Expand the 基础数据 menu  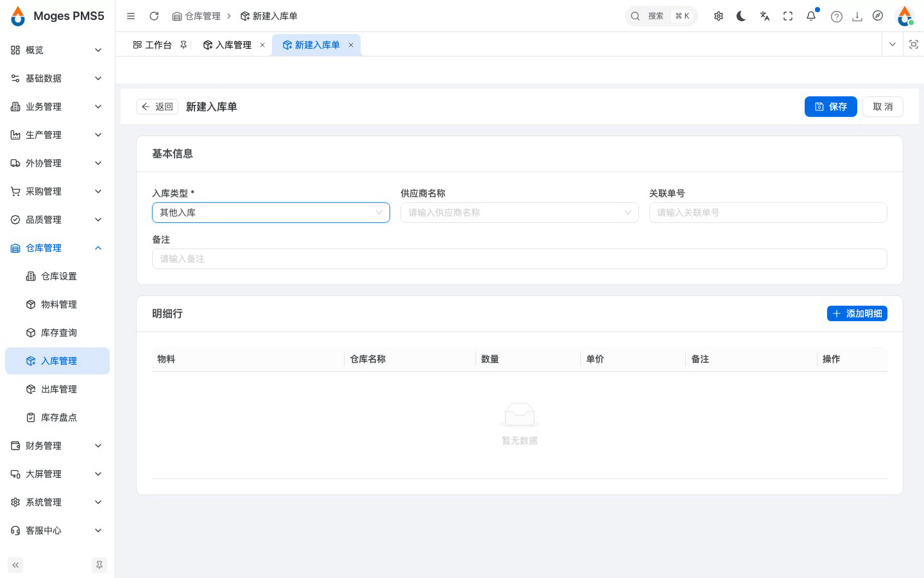pyautogui.click(x=57, y=78)
